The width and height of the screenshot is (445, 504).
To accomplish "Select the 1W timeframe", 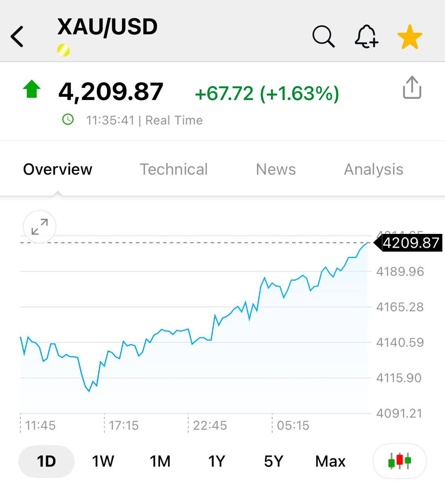I will 103,461.
